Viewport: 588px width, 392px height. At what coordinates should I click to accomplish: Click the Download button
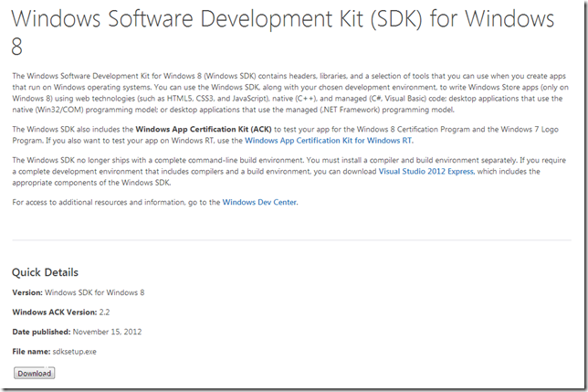click(35, 373)
